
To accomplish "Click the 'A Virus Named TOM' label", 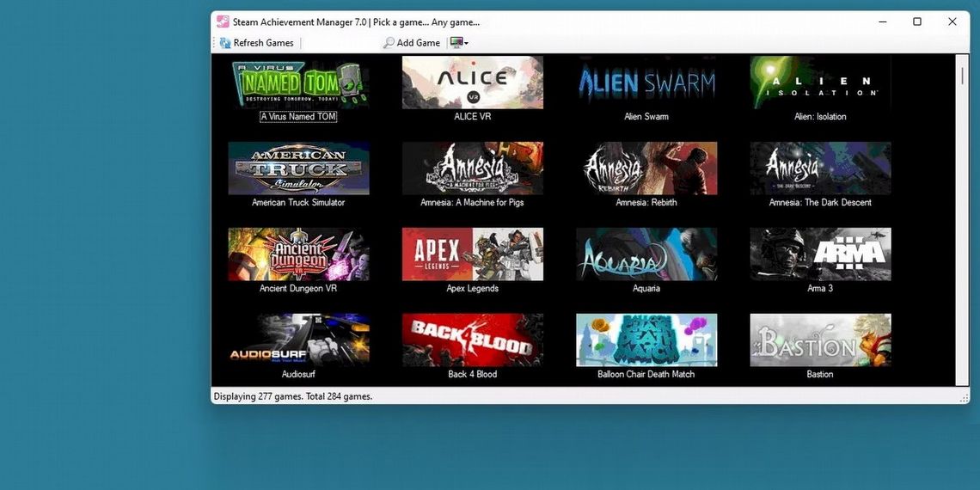I will click(299, 116).
